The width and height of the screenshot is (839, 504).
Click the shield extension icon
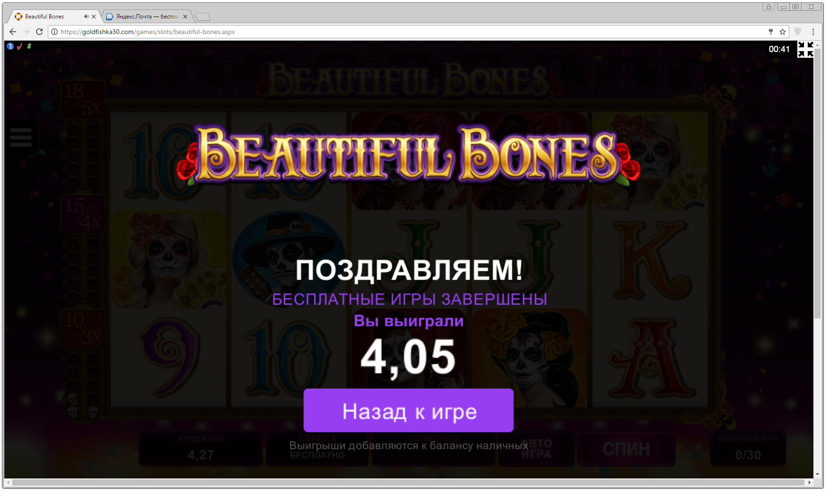(798, 32)
